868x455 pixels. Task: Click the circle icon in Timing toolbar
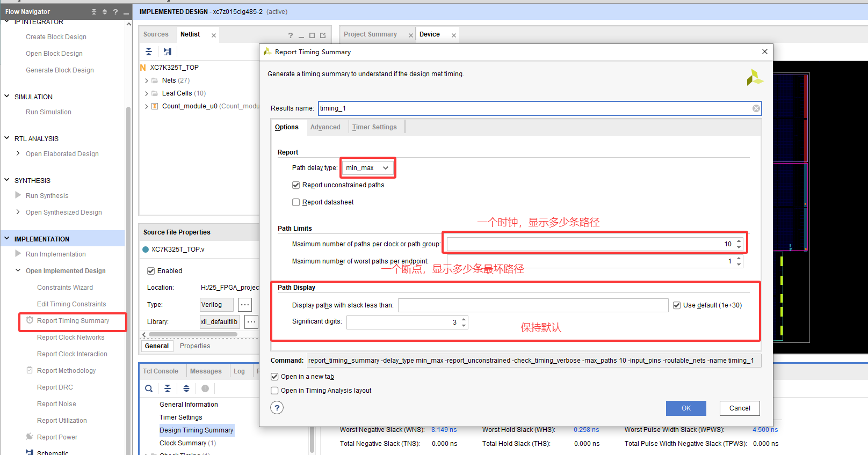pyautogui.click(x=205, y=388)
